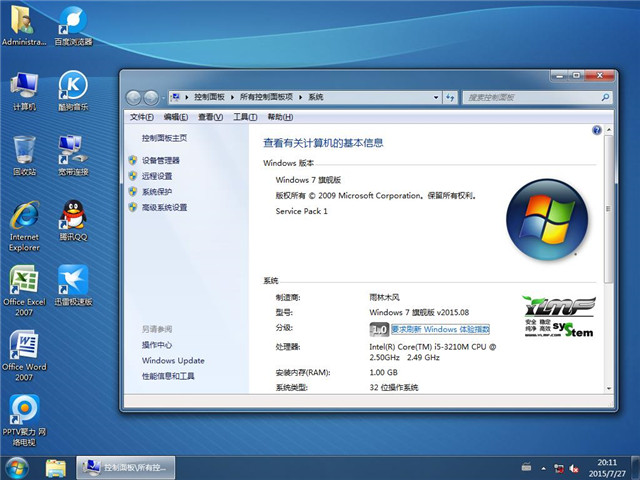The image size is (640, 480).
Task: Click the scrollbar down arrow
Action: 609,389
